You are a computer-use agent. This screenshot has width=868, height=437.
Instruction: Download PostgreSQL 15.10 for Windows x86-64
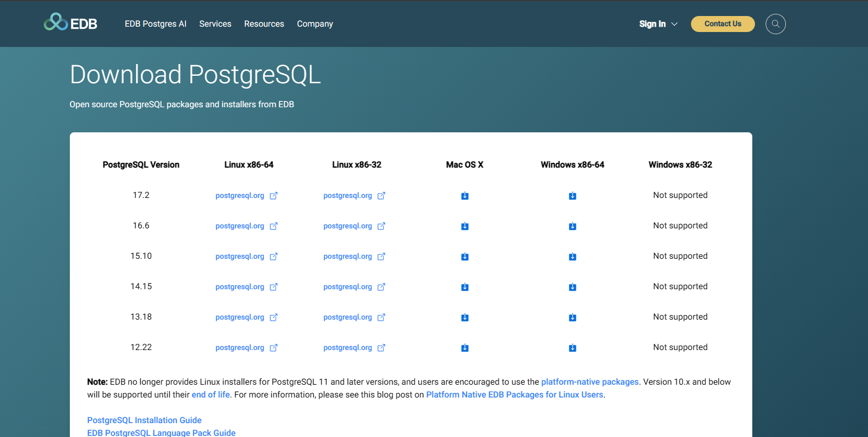(x=573, y=257)
